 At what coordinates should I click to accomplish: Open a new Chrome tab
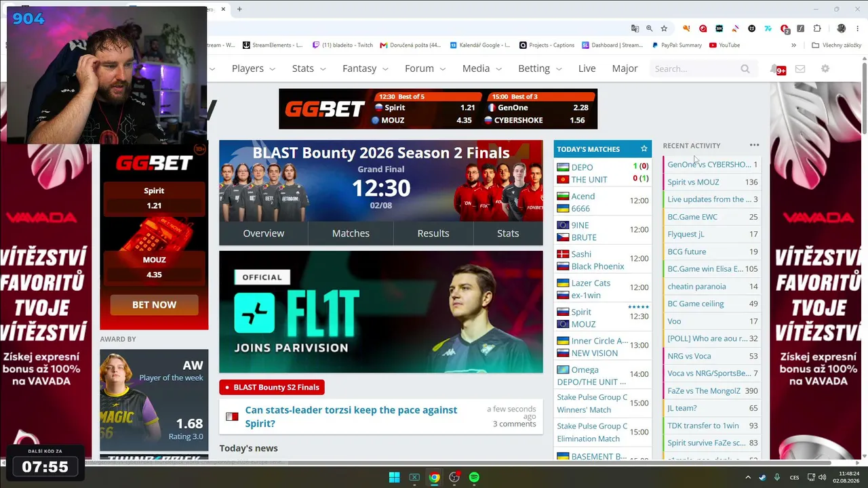coord(239,9)
